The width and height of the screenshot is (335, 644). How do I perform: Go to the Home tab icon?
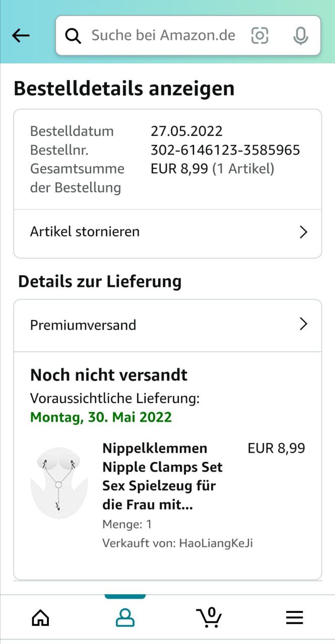tap(41, 617)
